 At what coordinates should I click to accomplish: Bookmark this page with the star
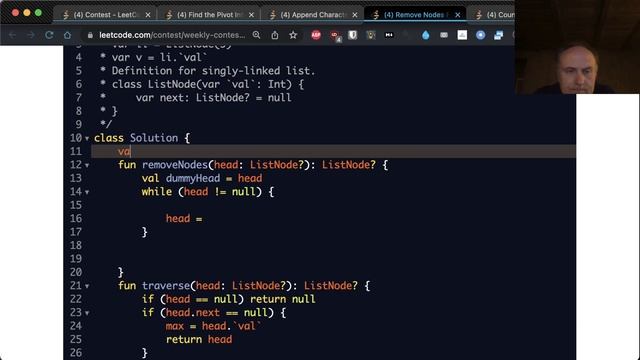pyautogui.click(x=293, y=35)
